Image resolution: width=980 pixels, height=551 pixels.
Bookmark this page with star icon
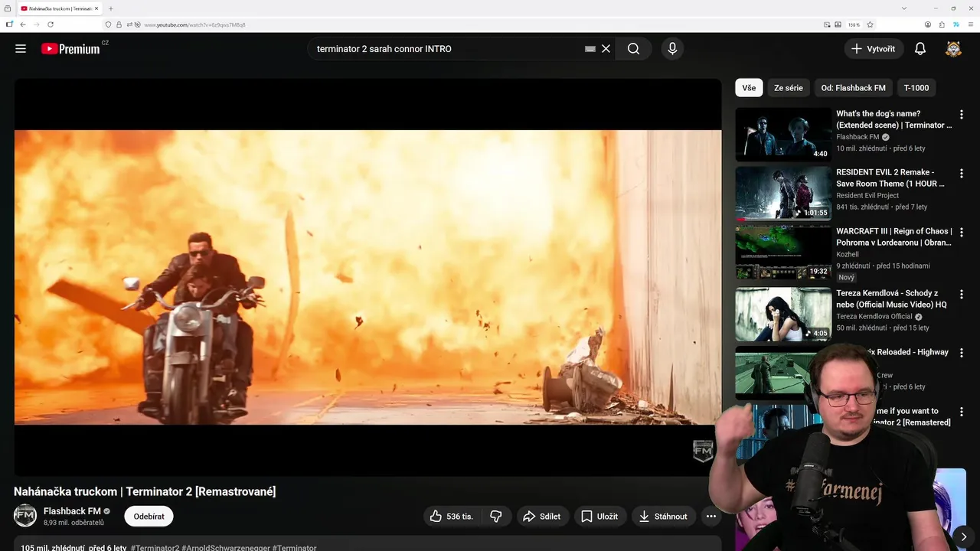click(870, 24)
